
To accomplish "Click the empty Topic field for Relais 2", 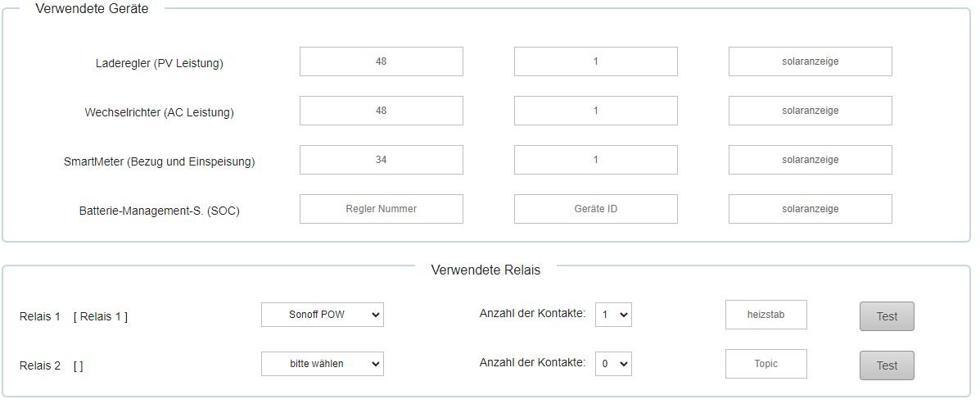I will coord(765,364).
